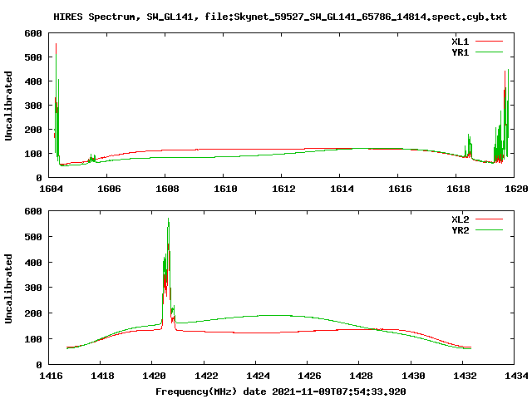Click the 200 y-axis label on bottom plot
This screenshot has width=532, height=399.
click(x=33, y=313)
